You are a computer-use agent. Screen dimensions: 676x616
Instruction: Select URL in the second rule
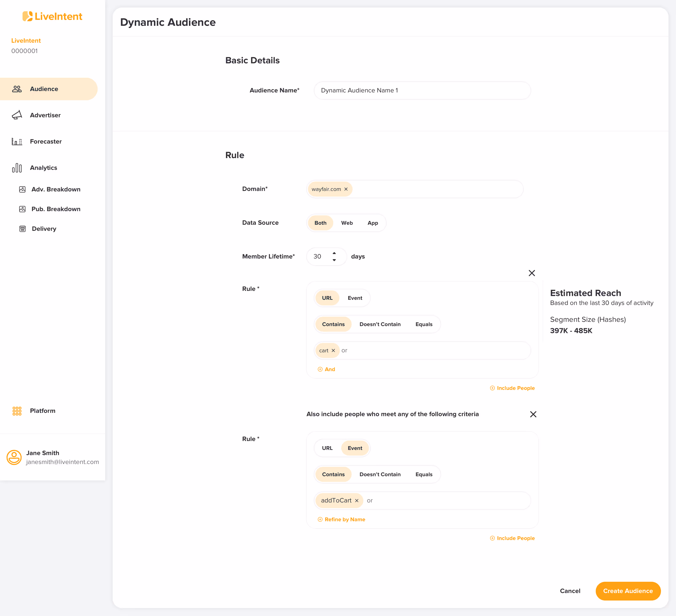coord(327,448)
